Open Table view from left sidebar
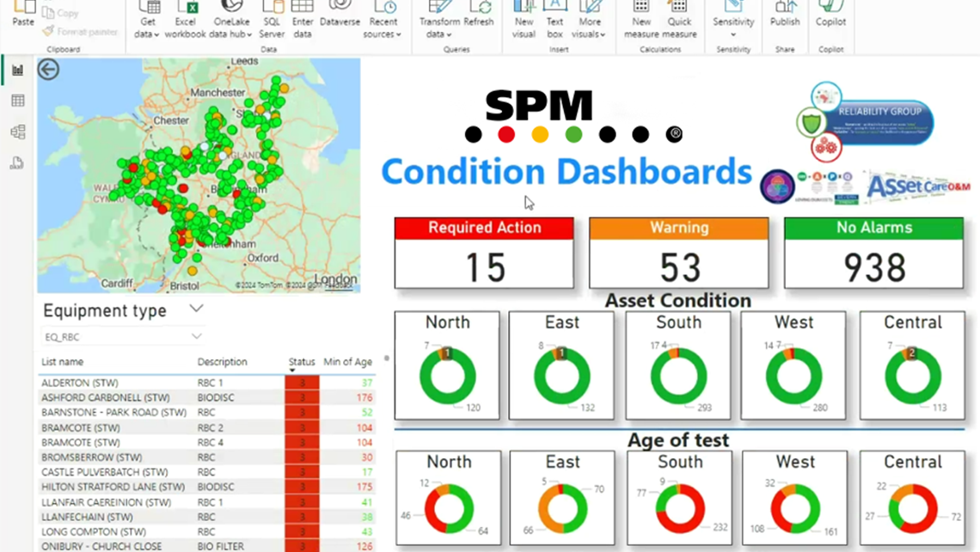 pyautogui.click(x=17, y=101)
